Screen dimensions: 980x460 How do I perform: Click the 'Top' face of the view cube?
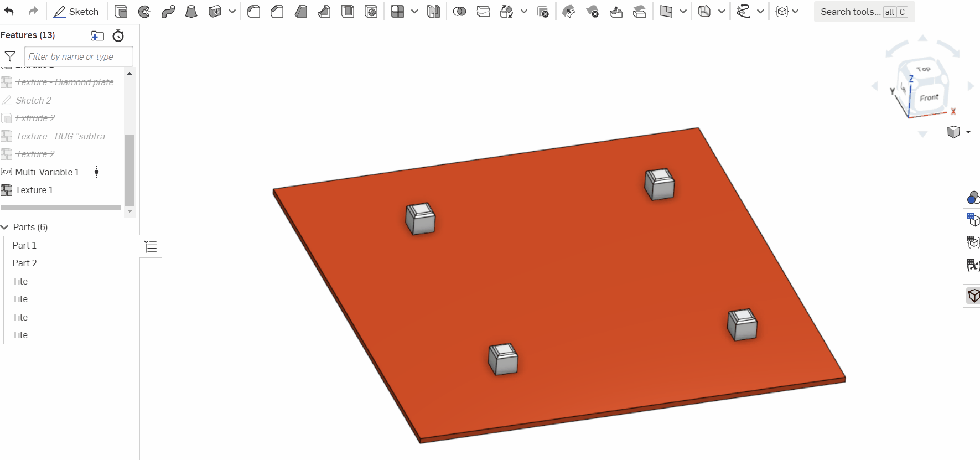(x=923, y=69)
